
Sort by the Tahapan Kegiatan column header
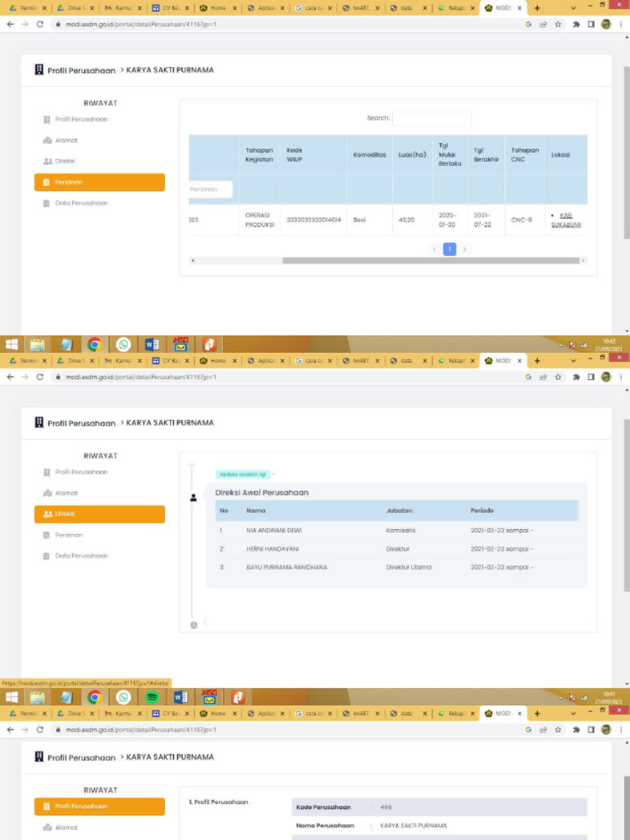click(260, 155)
